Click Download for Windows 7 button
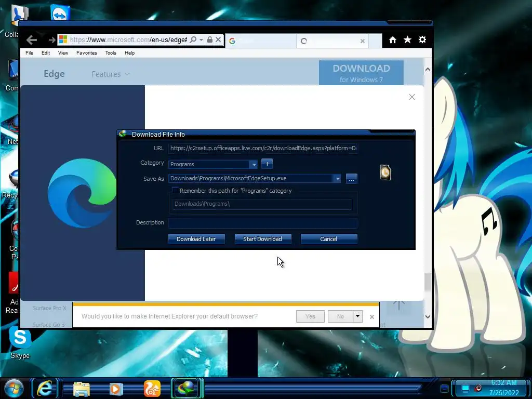This screenshot has width=532, height=399. tap(361, 73)
